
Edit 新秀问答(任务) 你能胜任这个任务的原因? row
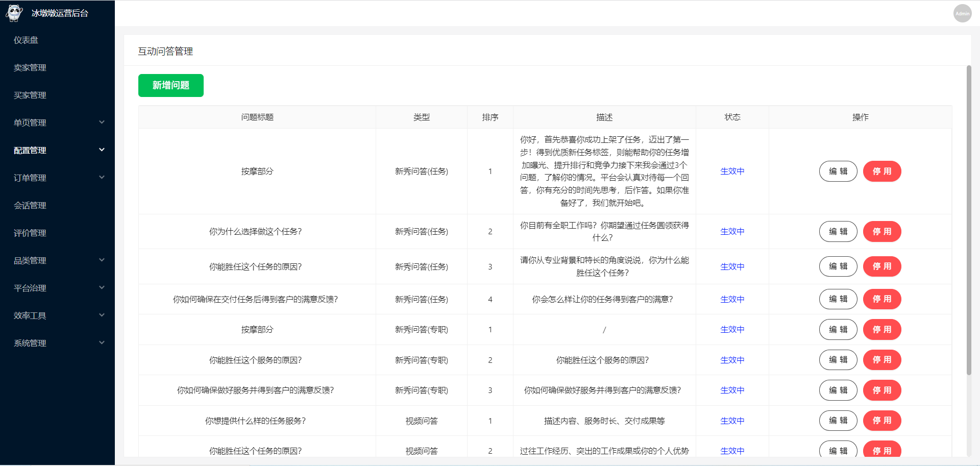[838, 266]
